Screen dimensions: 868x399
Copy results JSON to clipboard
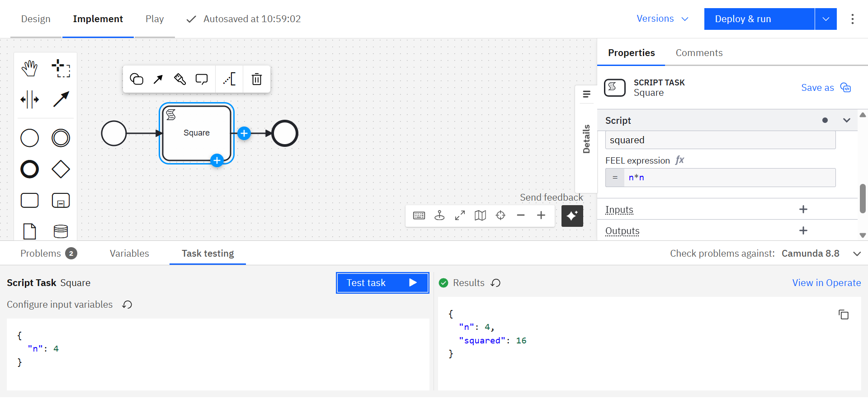(x=843, y=315)
